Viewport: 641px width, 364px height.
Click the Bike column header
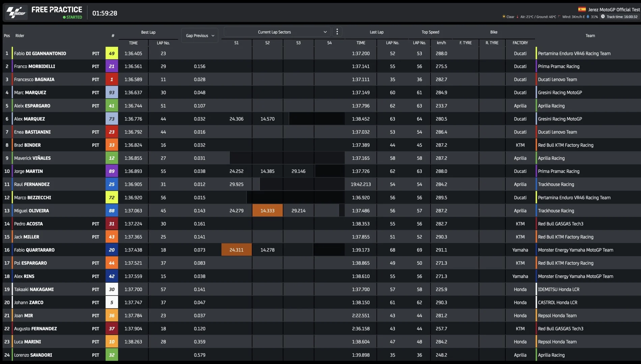pos(494,32)
